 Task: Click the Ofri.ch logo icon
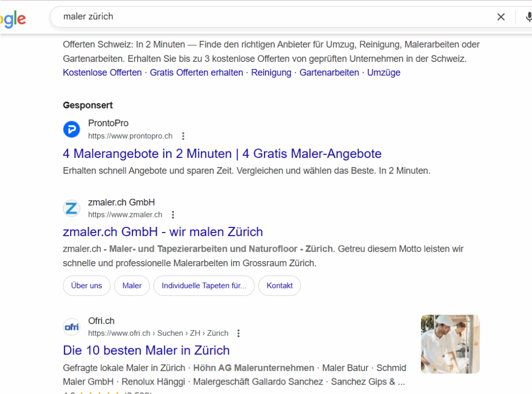coord(72,327)
